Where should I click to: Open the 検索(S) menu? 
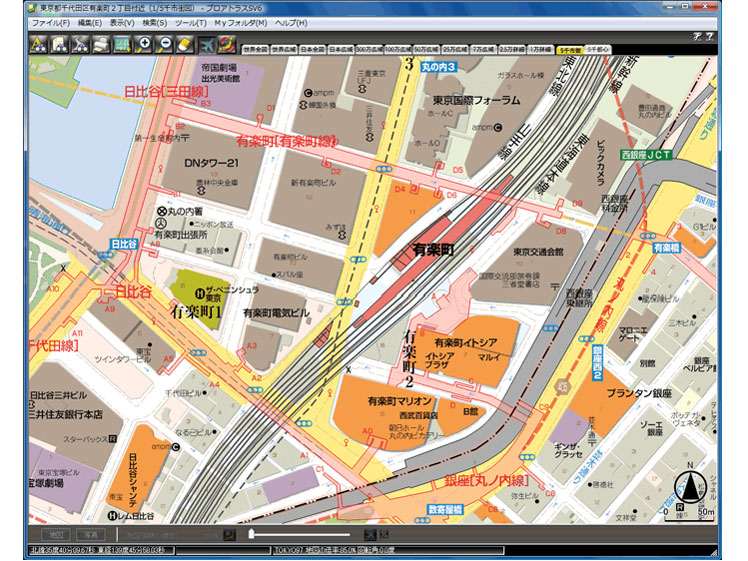point(155,22)
